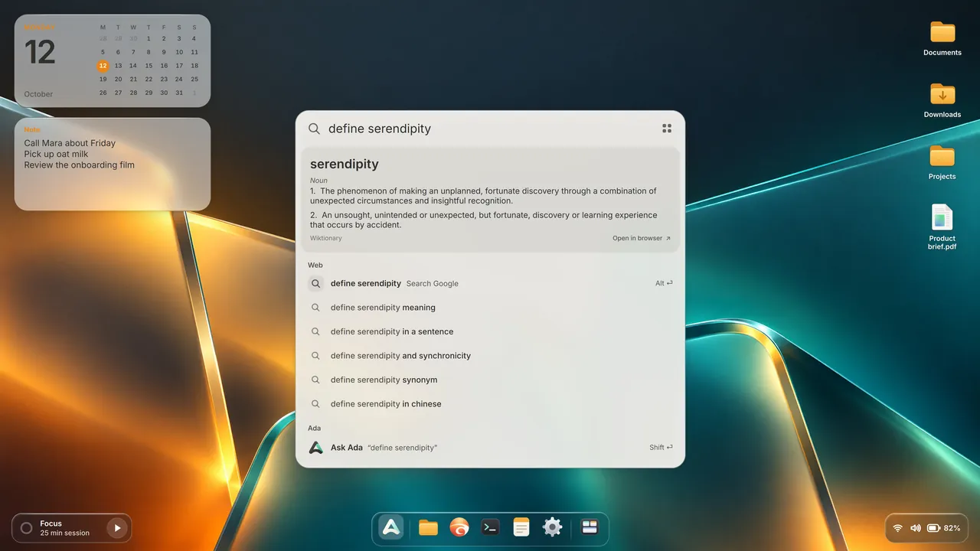Click the search query input field

point(490,129)
